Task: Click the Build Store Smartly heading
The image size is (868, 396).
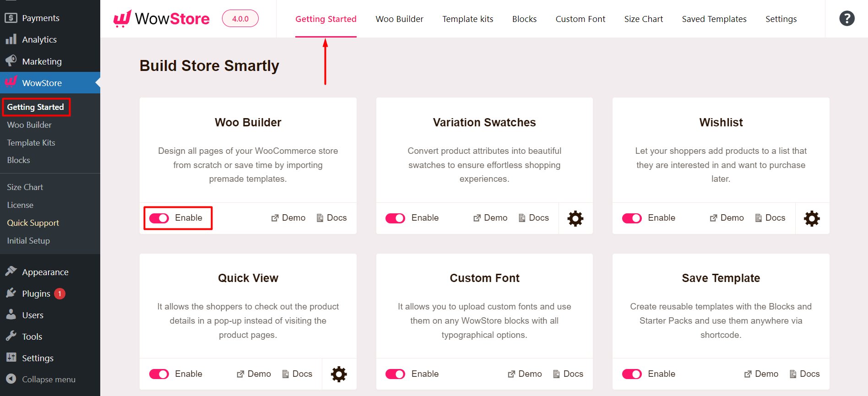Action: click(209, 66)
